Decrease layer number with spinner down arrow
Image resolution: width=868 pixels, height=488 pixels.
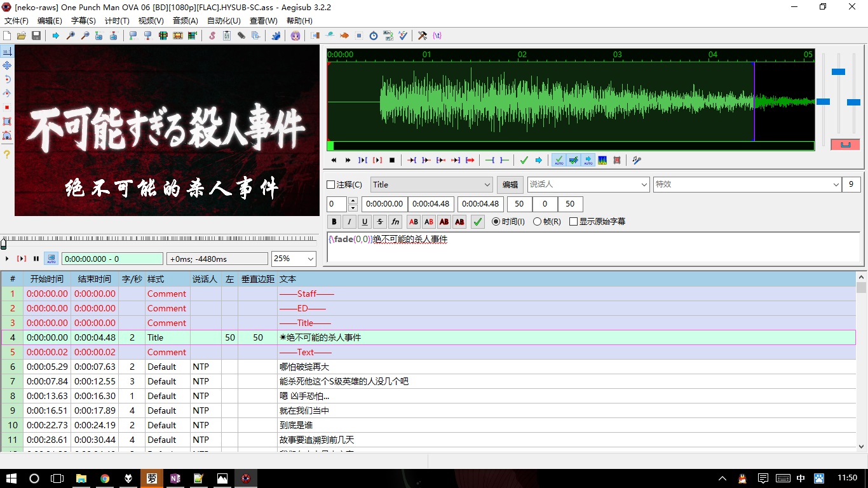point(353,208)
